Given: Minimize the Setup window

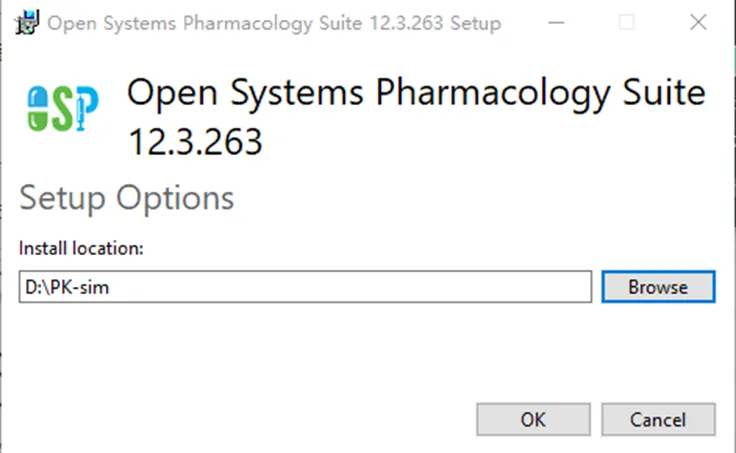Looking at the screenshot, I should pyautogui.click(x=556, y=23).
